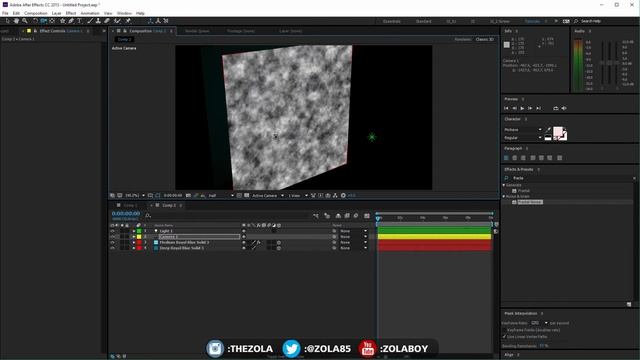This screenshot has width=640, height=360.
Task: Select the Clone Stamp tool
Action: 98,21
